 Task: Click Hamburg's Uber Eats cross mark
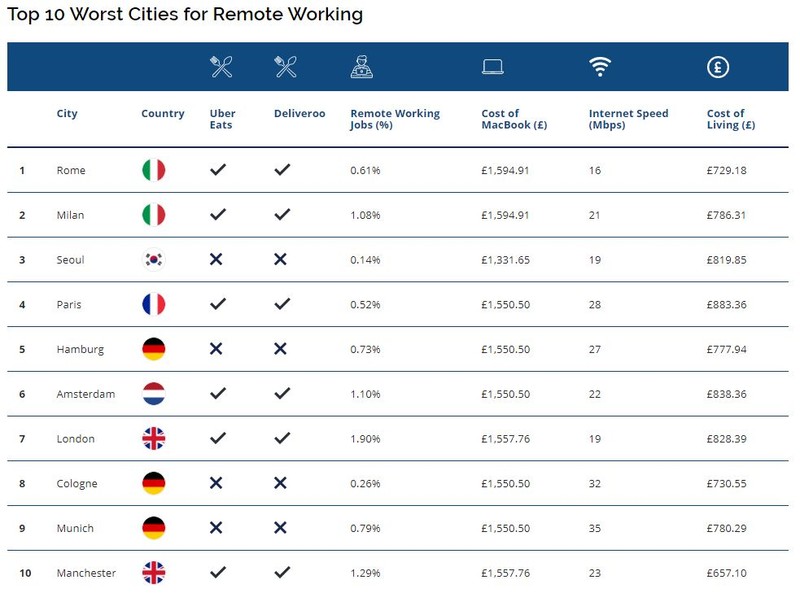(x=216, y=349)
